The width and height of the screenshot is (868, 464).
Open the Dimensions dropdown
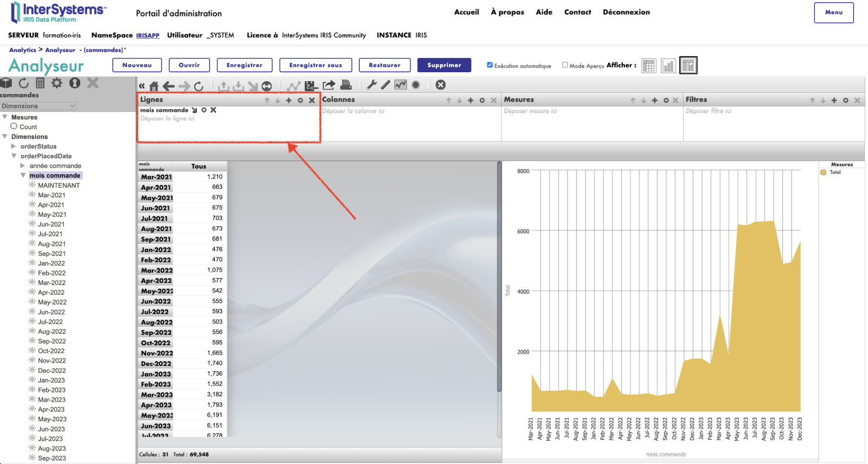pos(39,106)
